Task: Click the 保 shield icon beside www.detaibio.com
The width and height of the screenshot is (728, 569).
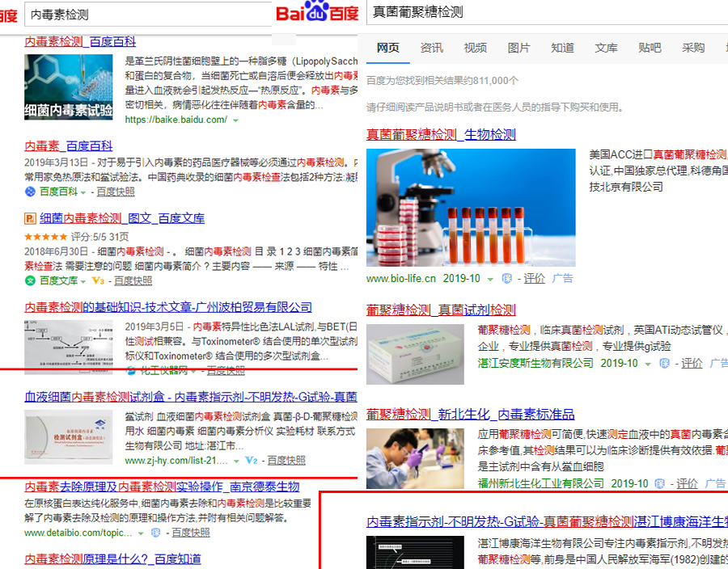Action: [x=156, y=533]
